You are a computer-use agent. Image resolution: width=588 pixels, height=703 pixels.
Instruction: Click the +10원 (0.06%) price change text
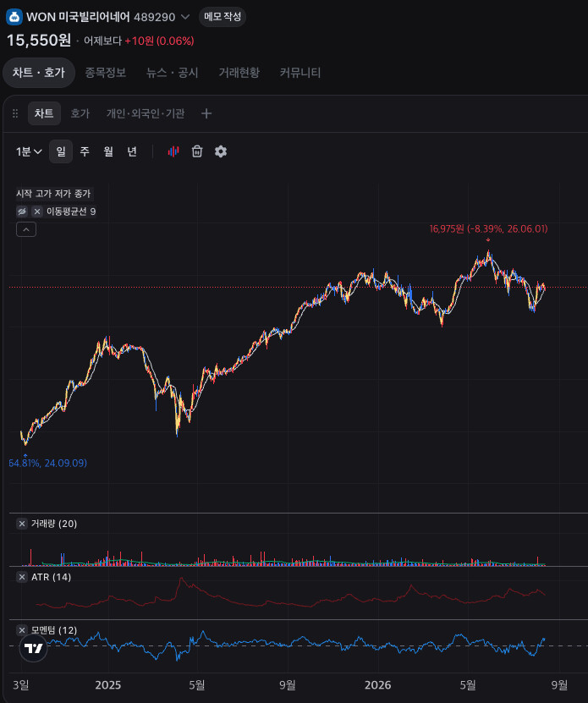pos(159,41)
